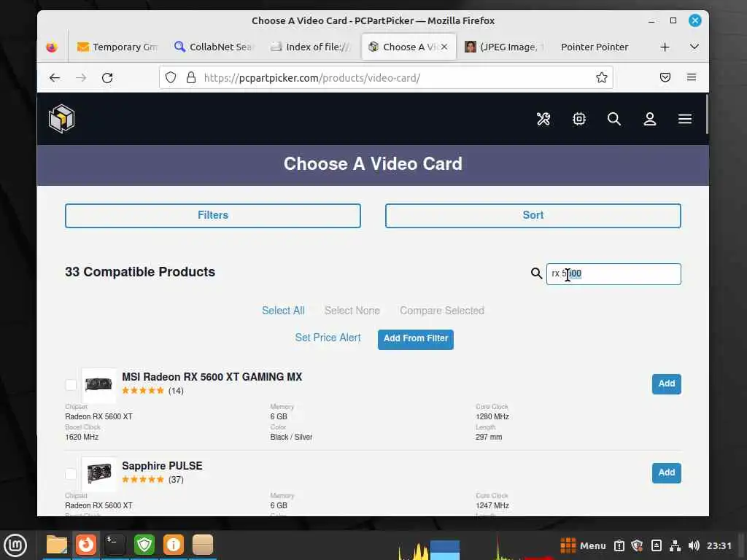The height and width of the screenshot is (560, 747).
Task: Open the green shield taskbar app
Action: coord(144,545)
